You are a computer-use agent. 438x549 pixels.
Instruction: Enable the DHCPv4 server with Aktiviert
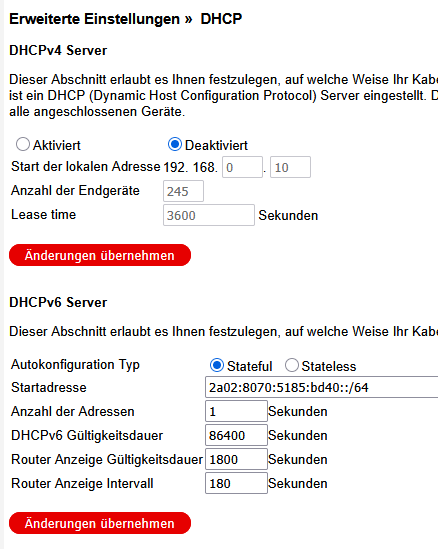[x=23, y=144]
